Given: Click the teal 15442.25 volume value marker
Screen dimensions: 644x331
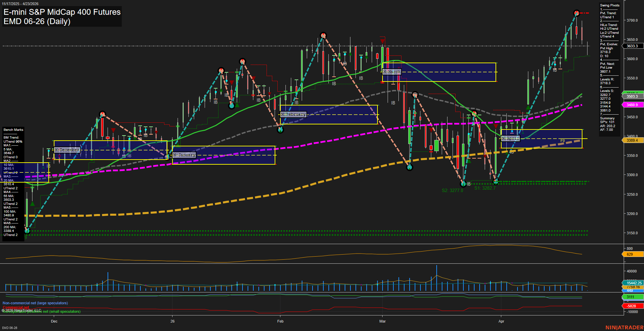Looking at the screenshot, I should 634,282.
